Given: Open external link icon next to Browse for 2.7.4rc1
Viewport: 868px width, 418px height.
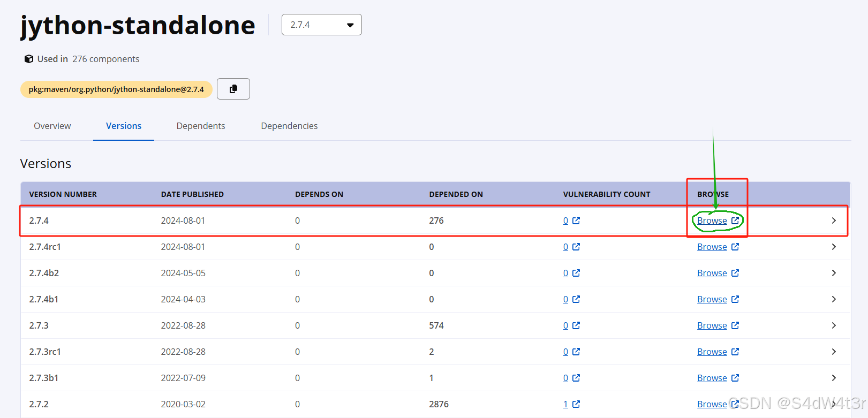Looking at the screenshot, I should (735, 247).
